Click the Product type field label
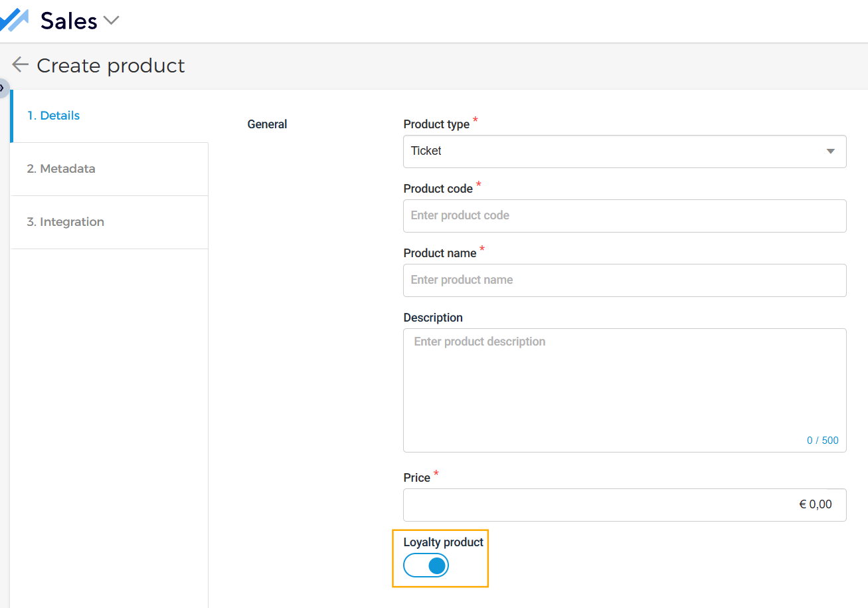The height and width of the screenshot is (608, 868). (x=436, y=124)
